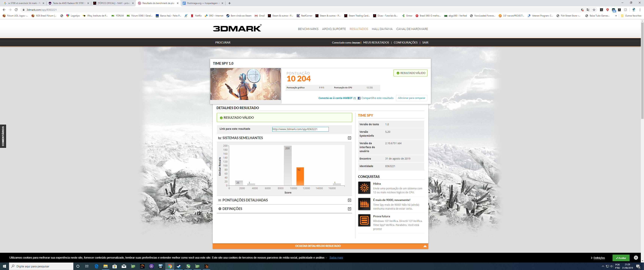This screenshot has height=270, width=644.
Task: Reload the page
Action: 16,10
